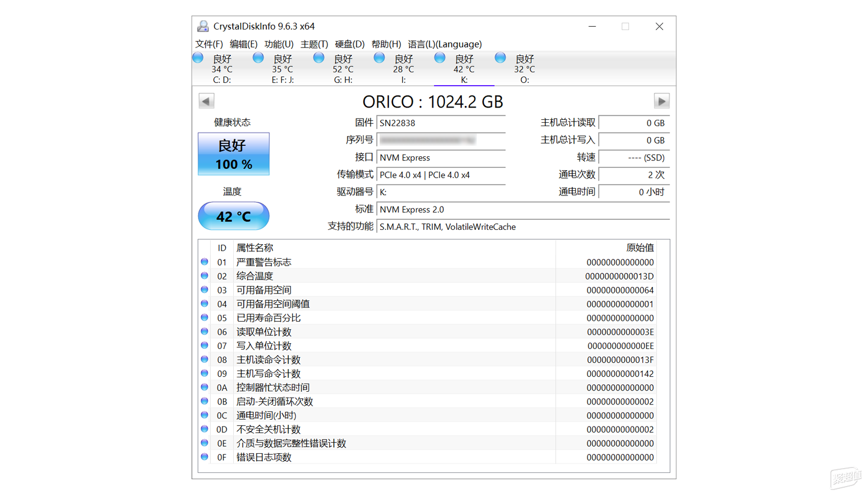Close the CrystalDiskInfo window

click(659, 26)
